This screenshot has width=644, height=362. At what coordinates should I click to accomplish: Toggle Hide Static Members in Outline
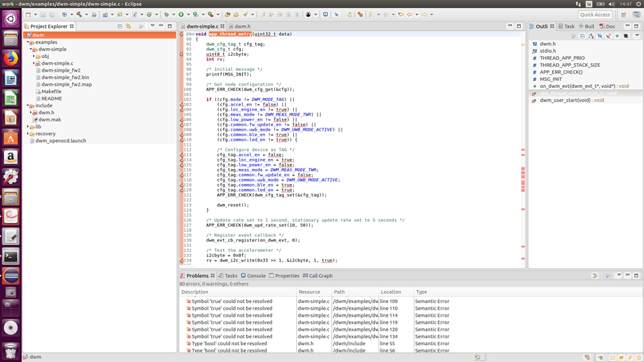point(608,35)
